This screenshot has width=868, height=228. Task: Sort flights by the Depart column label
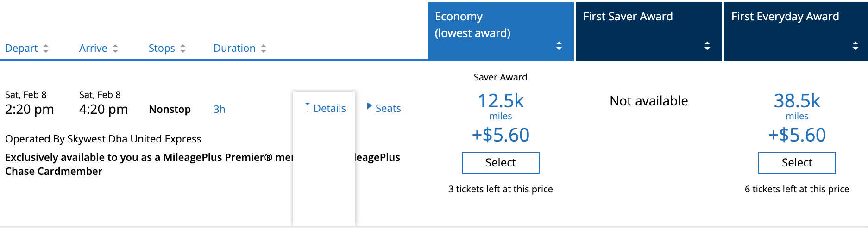pos(21,49)
